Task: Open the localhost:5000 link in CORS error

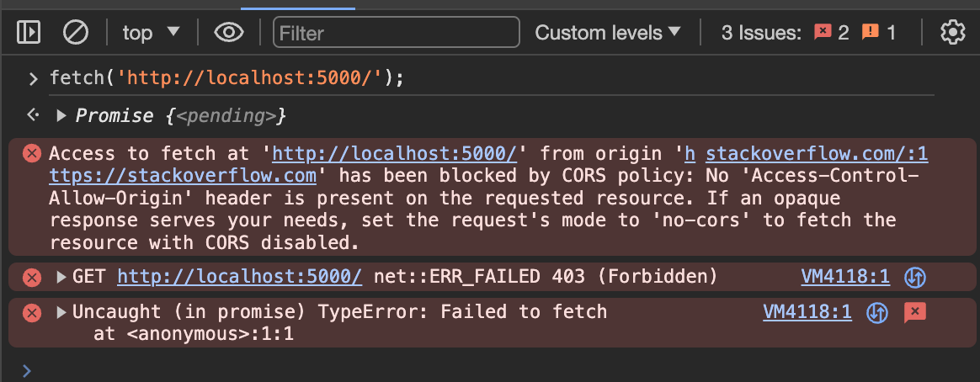Action: [394, 154]
